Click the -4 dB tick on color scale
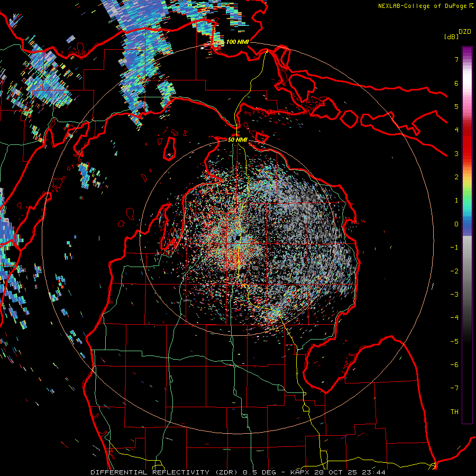 454,317
